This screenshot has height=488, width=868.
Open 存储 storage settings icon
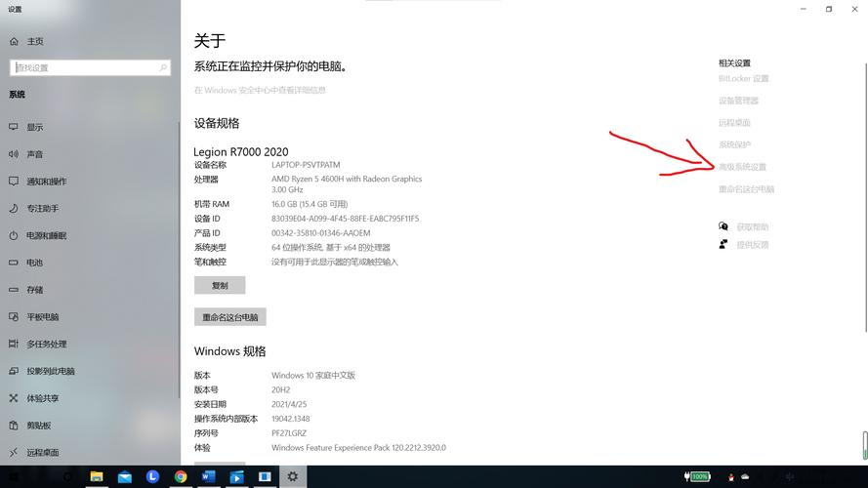(14, 289)
